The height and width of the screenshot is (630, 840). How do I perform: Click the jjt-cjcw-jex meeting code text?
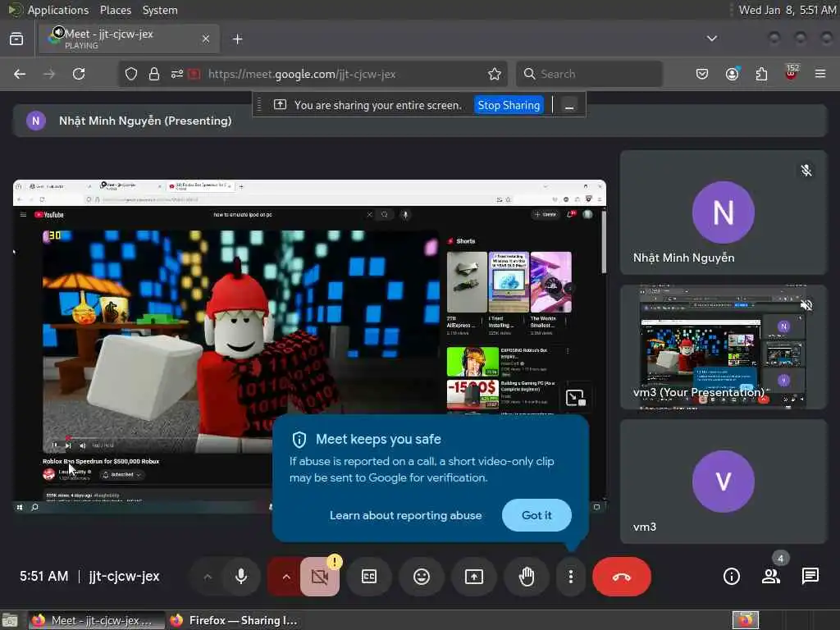pos(125,577)
